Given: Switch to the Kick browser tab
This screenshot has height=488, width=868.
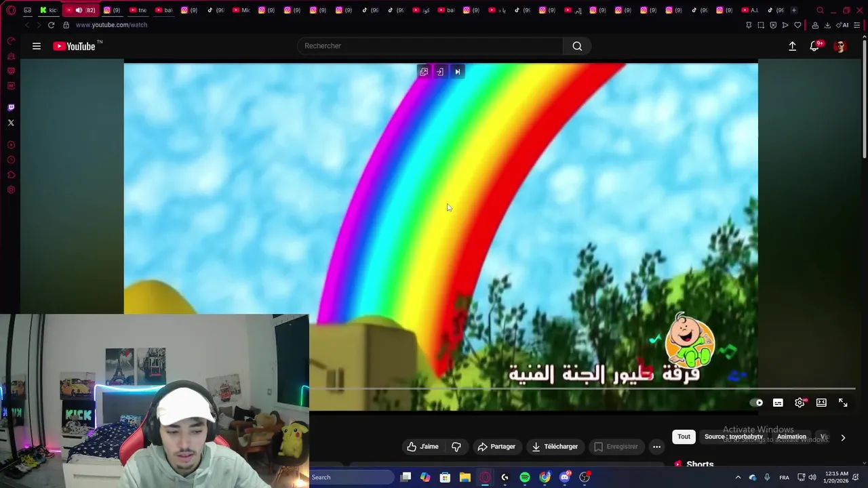Looking at the screenshot, I should [x=49, y=10].
